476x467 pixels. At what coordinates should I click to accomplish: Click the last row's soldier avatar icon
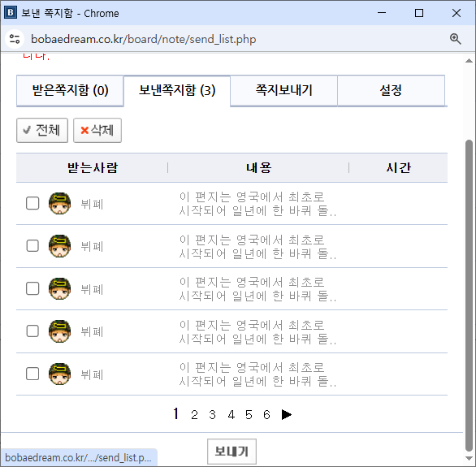click(x=59, y=374)
